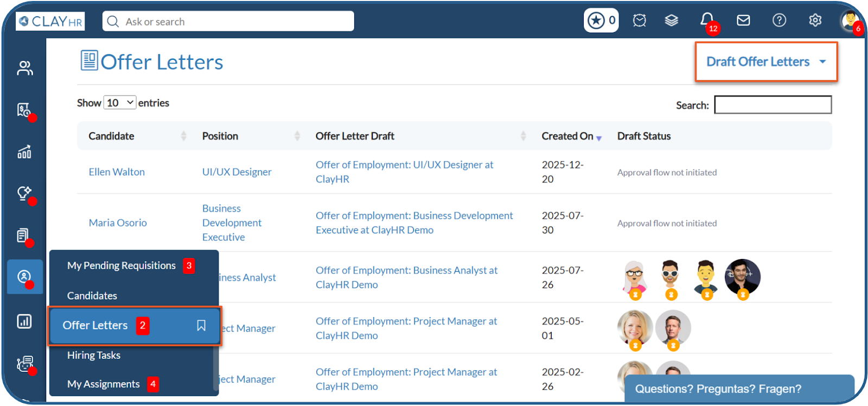Open the Draft Offer Letters dropdown
Image resolution: width=868 pixels, height=406 pixels.
click(x=766, y=62)
